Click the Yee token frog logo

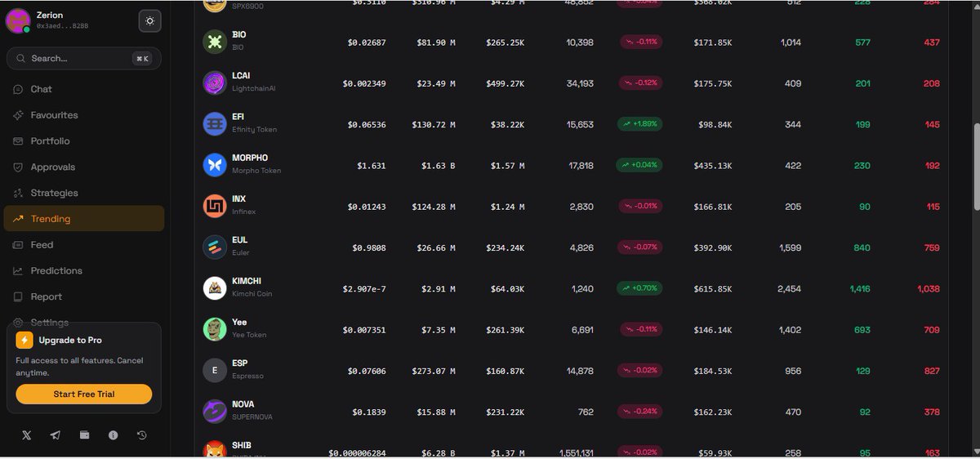coord(214,329)
